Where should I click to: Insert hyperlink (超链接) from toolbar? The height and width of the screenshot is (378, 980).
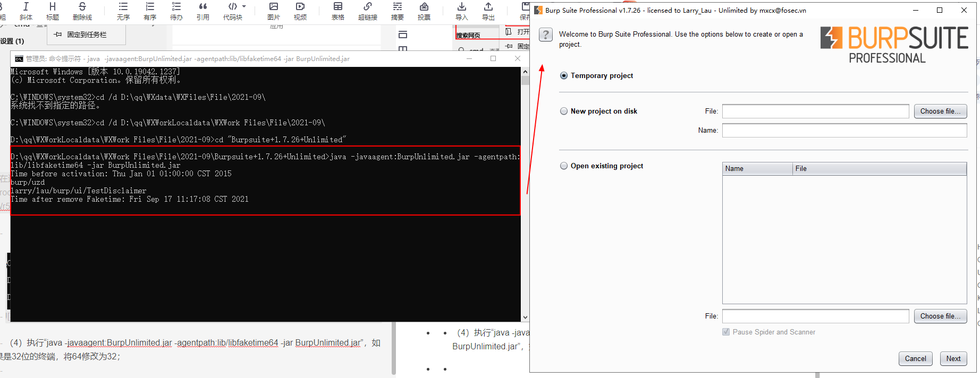pos(368,11)
